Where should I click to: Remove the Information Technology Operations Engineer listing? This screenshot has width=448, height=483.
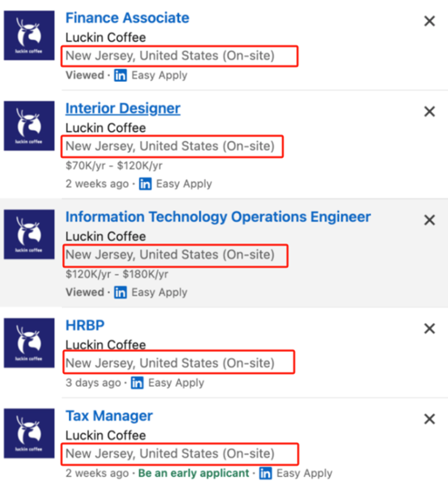(x=430, y=220)
